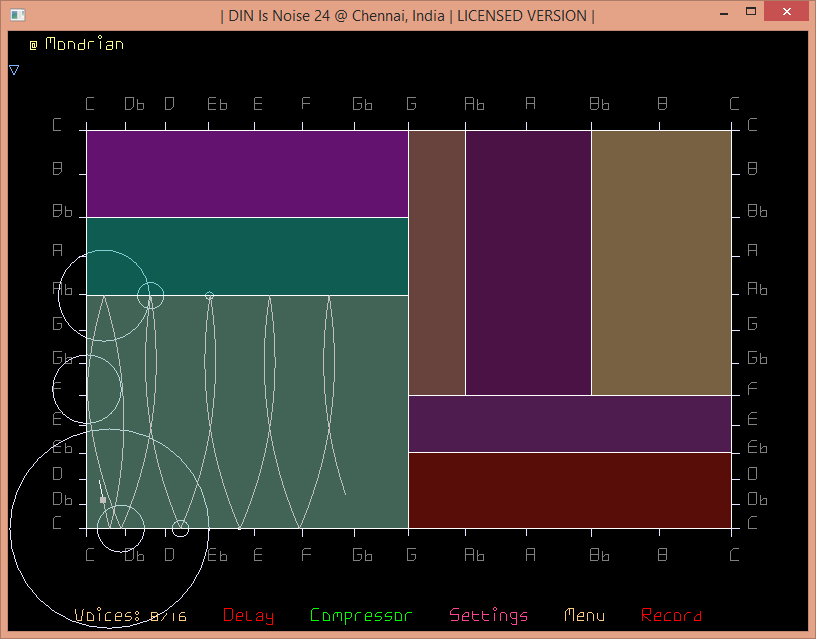The height and width of the screenshot is (639, 816).
Task: Click the olive-tan box at top right
Action: (x=661, y=262)
